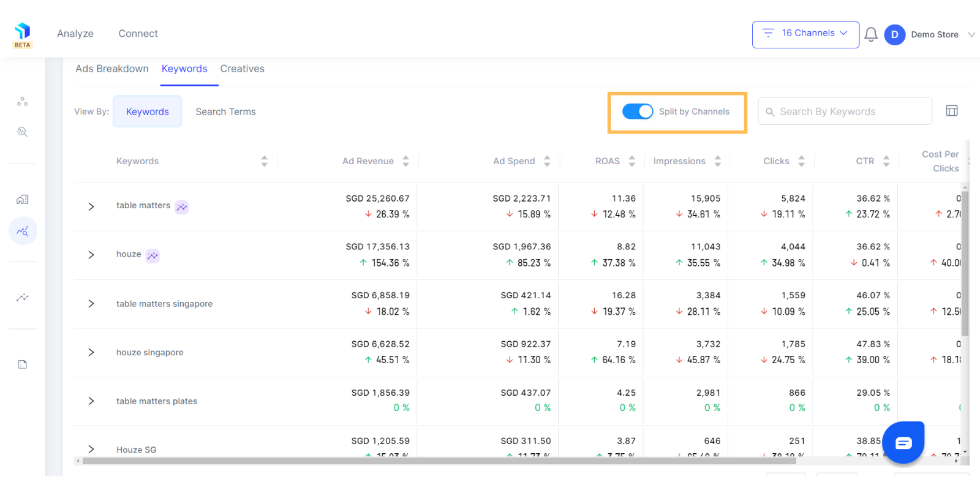This screenshot has height=490, width=980.
Task: Click the 47.83 % CTR value
Action: pos(873,344)
